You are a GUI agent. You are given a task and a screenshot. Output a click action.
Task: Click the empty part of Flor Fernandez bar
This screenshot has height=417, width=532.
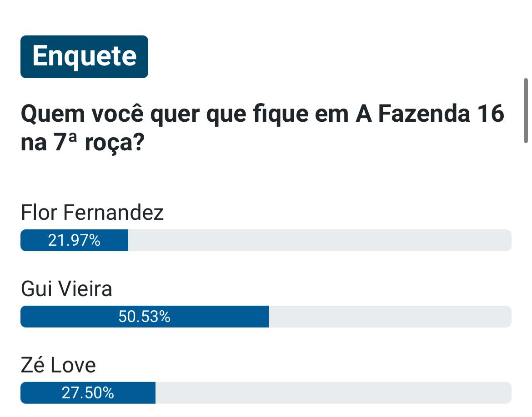(x=320, y=240)
